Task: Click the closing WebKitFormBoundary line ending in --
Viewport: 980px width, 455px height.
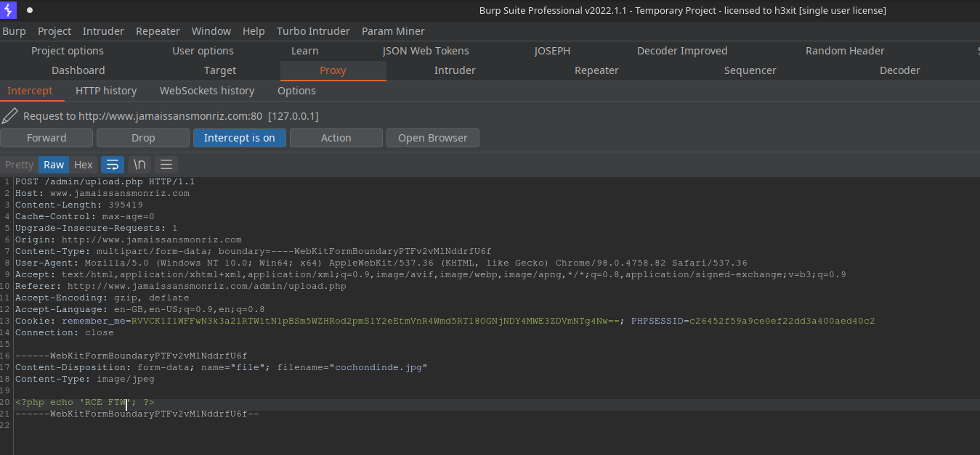Action: coord(137,414)
